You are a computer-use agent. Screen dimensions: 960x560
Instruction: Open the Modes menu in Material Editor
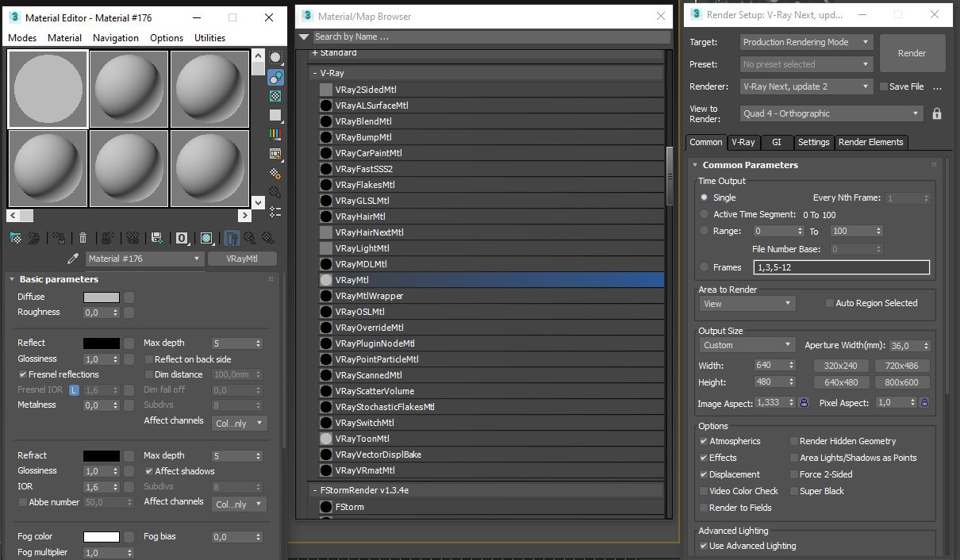pos(22,37)
